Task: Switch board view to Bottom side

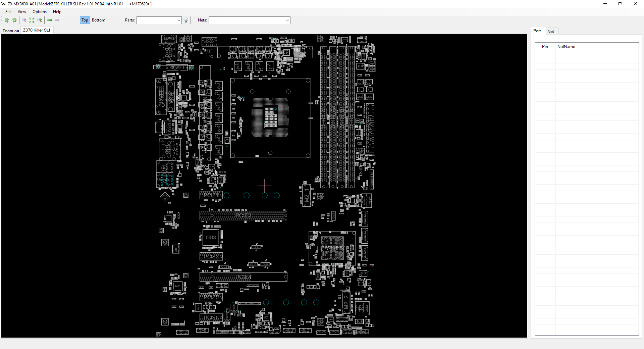Action: point(99,20)
